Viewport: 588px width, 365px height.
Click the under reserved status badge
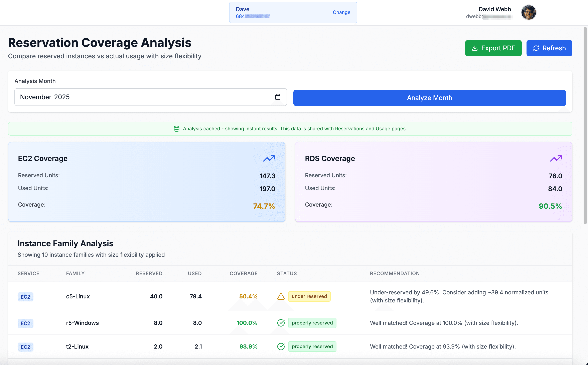(309, 296)
